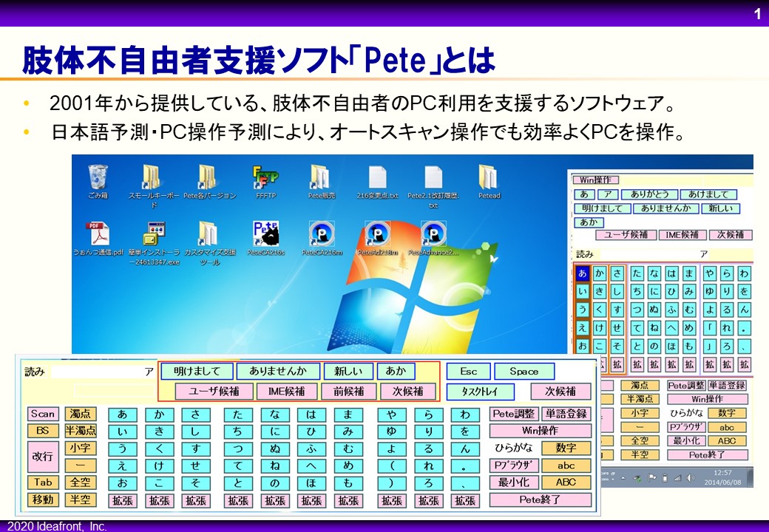Launch the PeteAd218m shortcut icon
Image resolution: width=769 pixels, height=532 pixels.
coord(377,239)
